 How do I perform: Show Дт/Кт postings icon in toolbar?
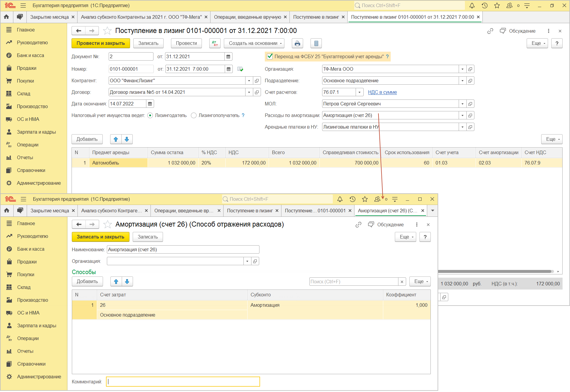pos(215,43)
